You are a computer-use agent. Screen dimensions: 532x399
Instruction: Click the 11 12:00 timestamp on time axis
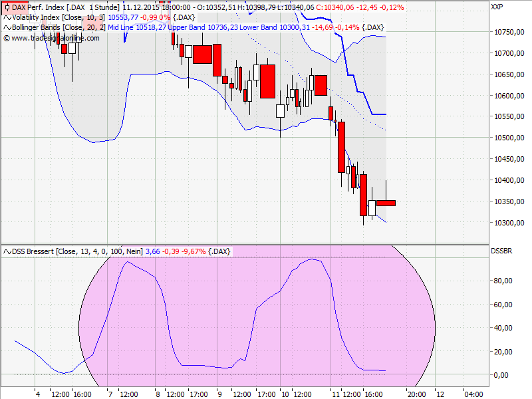click(x=346, y=393)
